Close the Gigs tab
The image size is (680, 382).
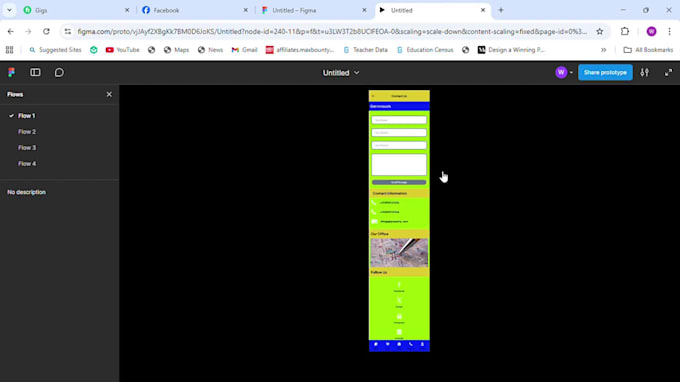point(127,10)
